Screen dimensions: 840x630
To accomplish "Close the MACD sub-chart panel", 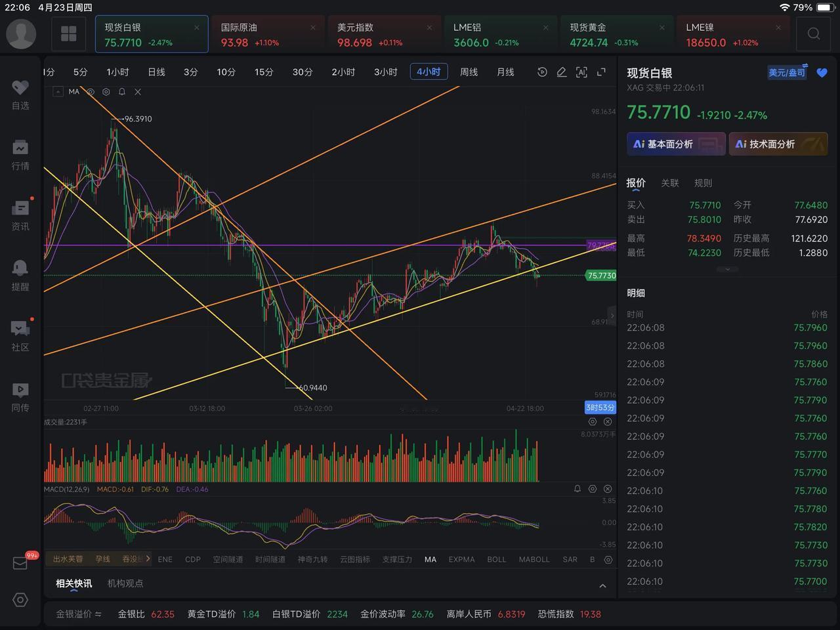I will 608,489.
